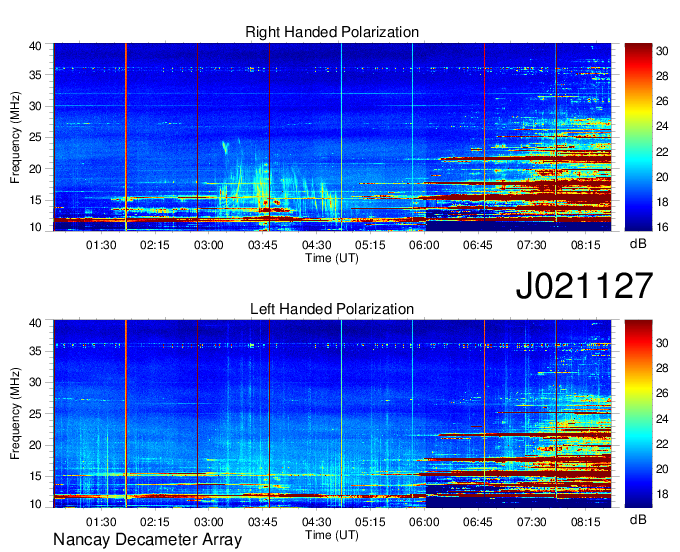Click the 18 dB label on the bottom colorbar
Image resolution: width=680 pixels, height=552 pixels.
(662, 494)
